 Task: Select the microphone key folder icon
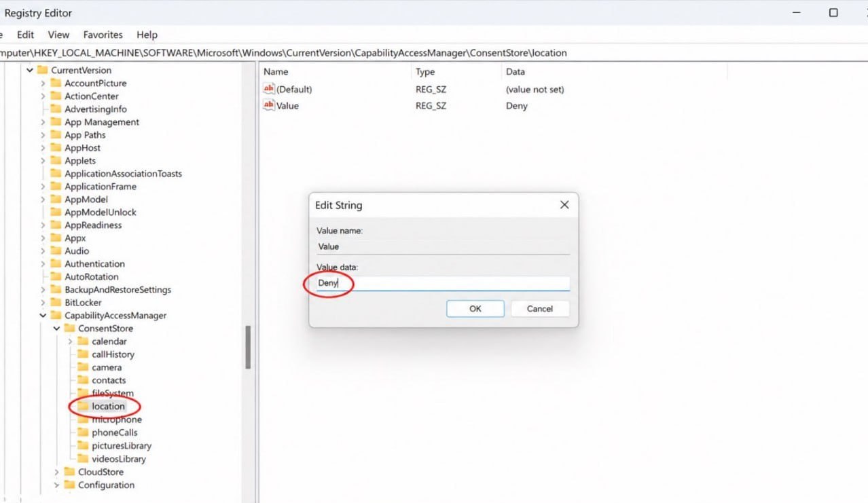(x=83, y=420)
